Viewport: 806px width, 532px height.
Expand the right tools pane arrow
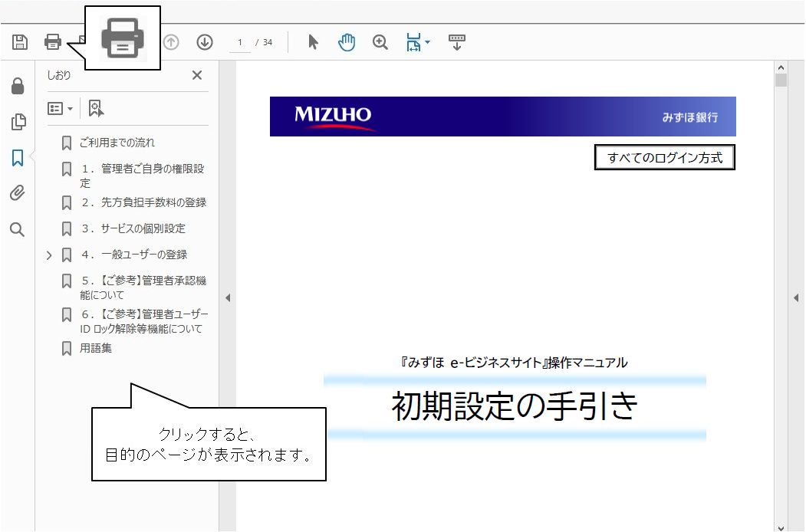(796, 297)
